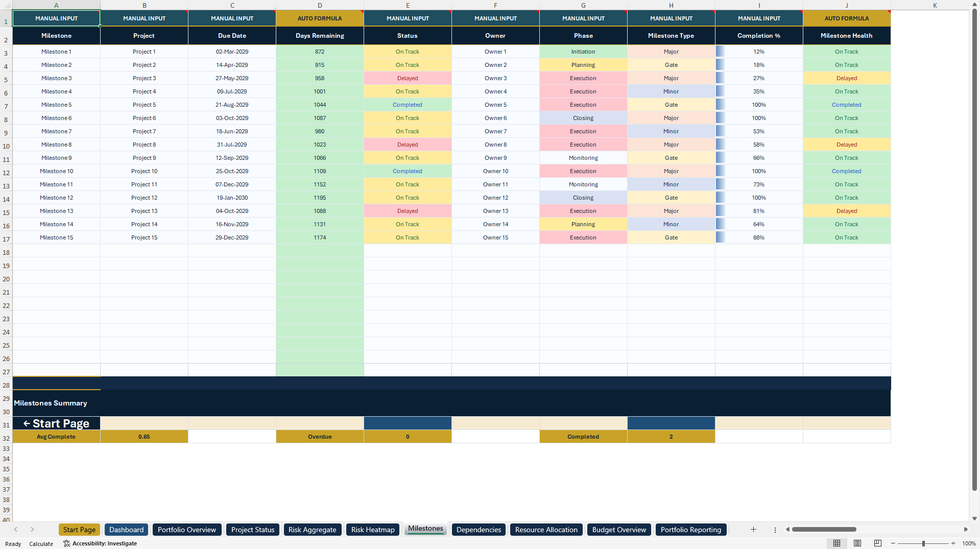Select the Due Date 19-Jan-2030 cell
The width and height of the screenshot is (980, 549).
coord(232,198)
